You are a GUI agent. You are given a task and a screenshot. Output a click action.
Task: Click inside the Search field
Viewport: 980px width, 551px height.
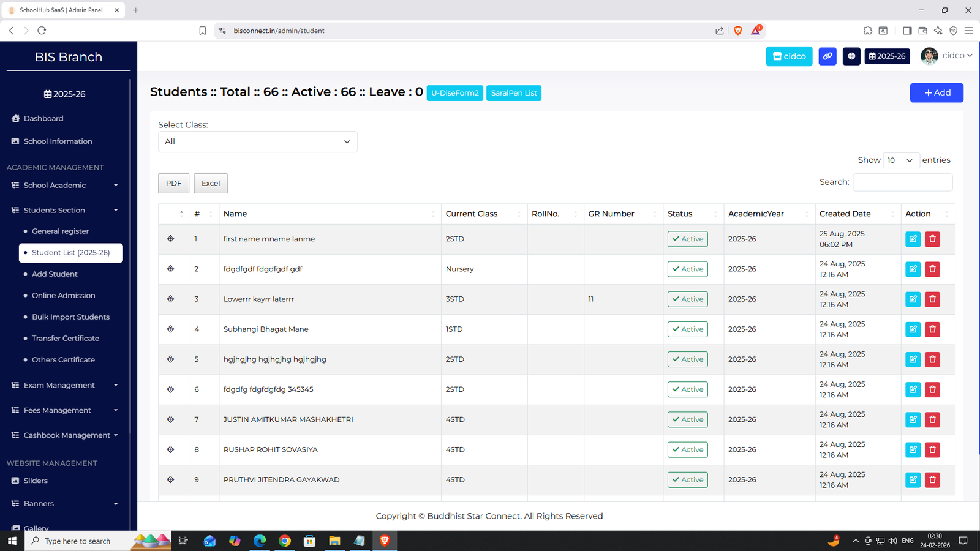902,182
